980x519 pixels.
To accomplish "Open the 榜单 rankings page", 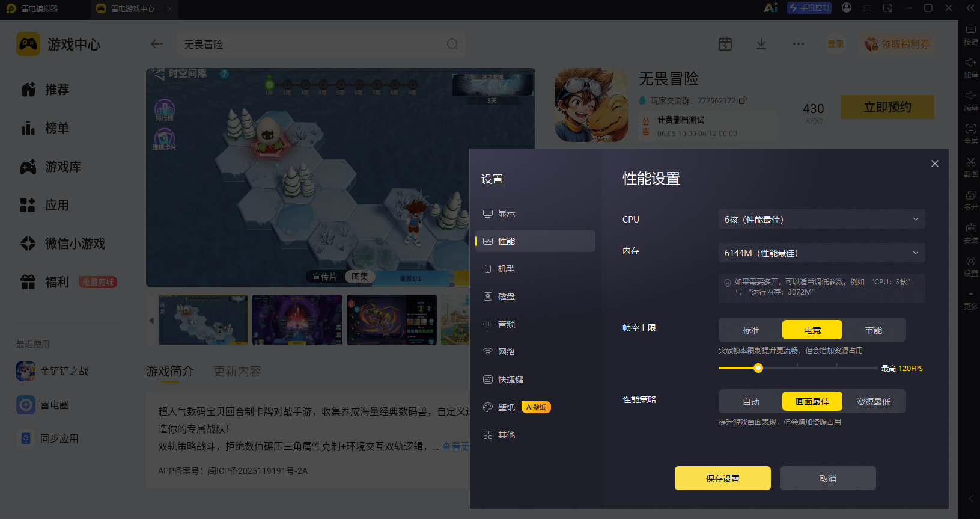I will click(45, 128).
